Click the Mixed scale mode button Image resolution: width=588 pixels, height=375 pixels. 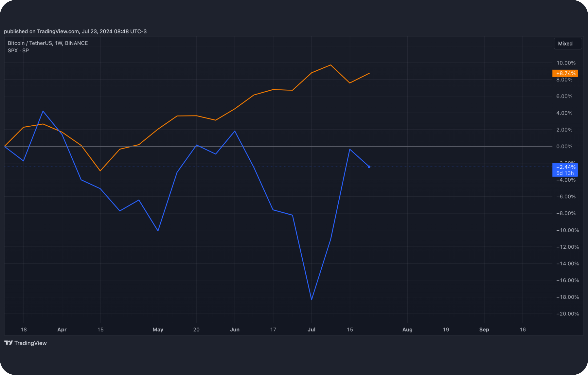click(x=568, y=44)
